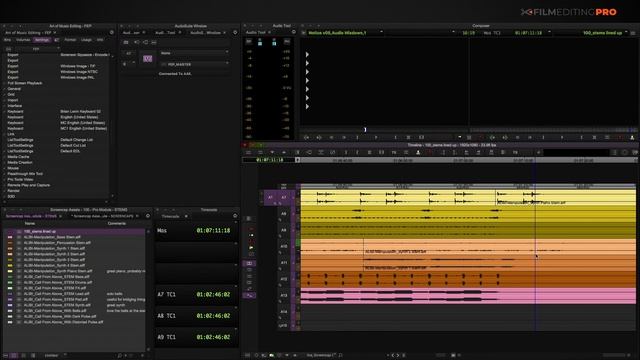Click the timeline timecode field 01:07:11:18
The image size is (640, 360).
[269, 160]
